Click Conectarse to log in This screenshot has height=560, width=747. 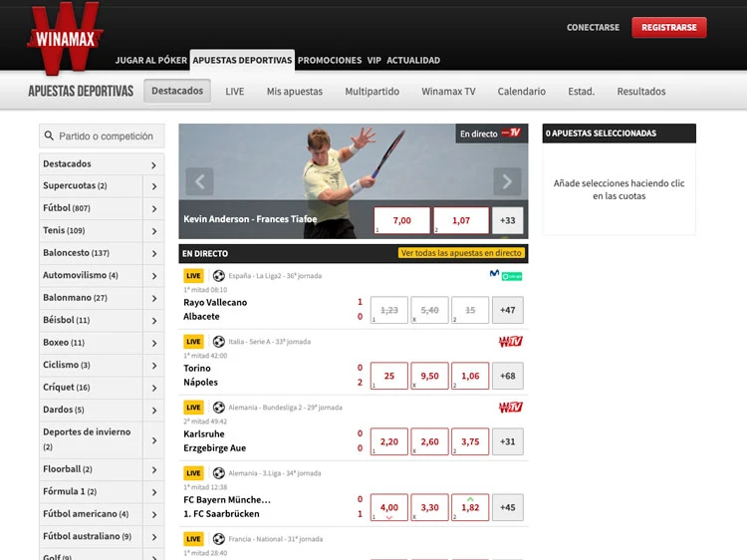tap(593, 28)
